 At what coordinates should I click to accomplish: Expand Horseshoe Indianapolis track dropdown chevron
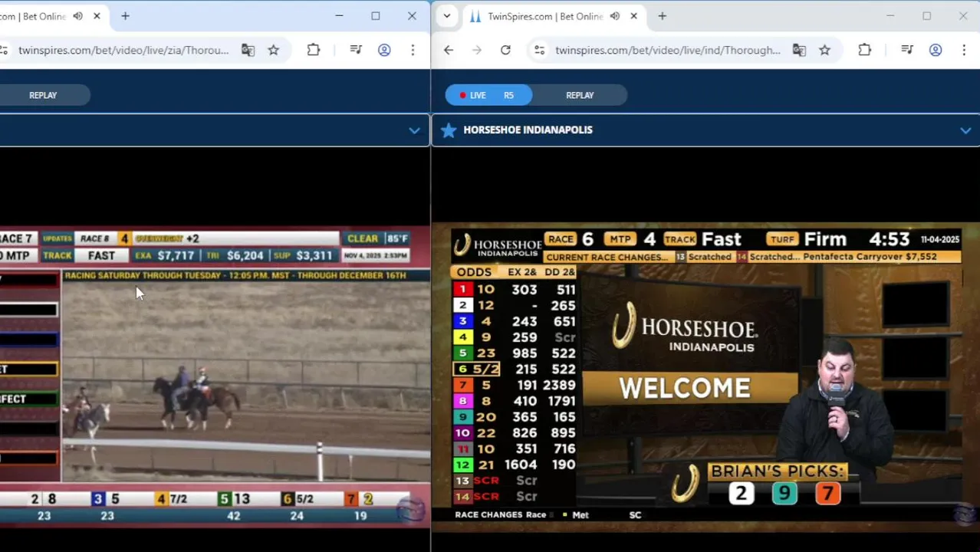(x=965, y=130)
